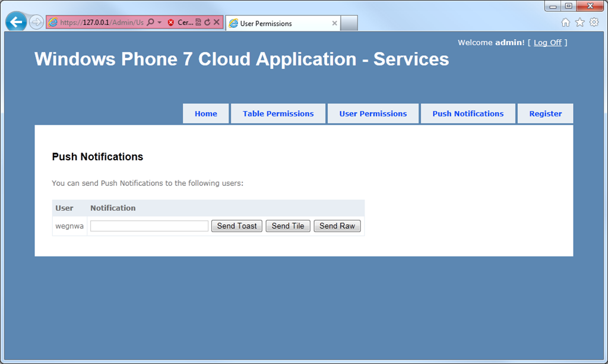Close the browser window

coord(590,6)
